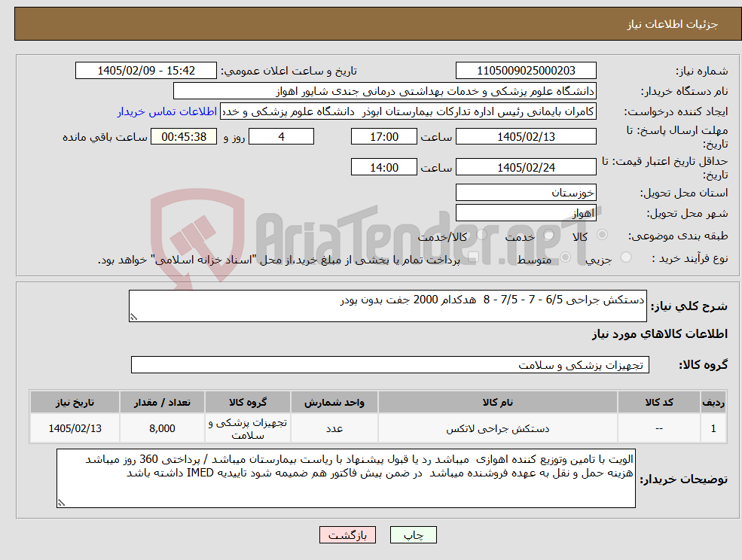Click the goods group field تجهیزات پزشکی و سلامت
Image resolution: width=742 pixels, height=560 pixels.
(390, 364)
